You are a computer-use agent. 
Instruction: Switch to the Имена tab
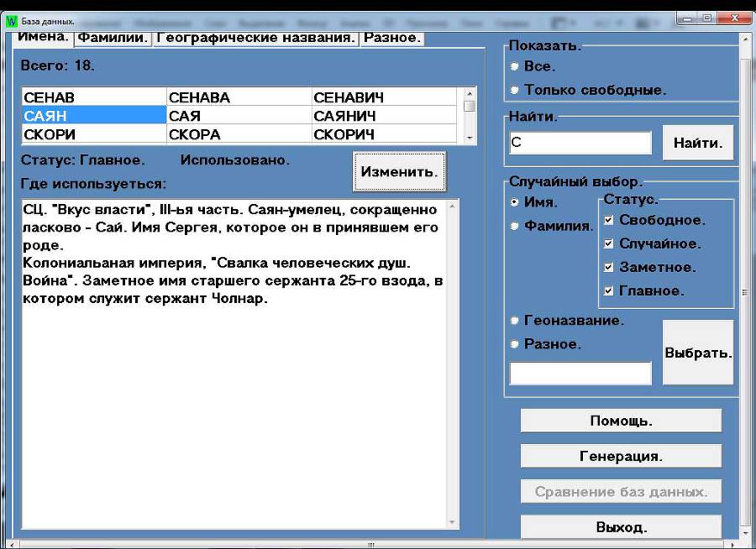pos(42,36)
